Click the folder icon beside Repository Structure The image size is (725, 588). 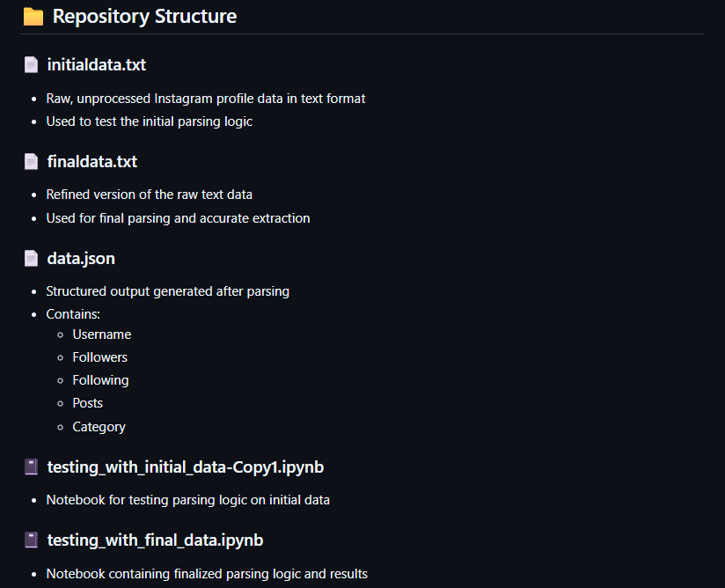[33, 17]
